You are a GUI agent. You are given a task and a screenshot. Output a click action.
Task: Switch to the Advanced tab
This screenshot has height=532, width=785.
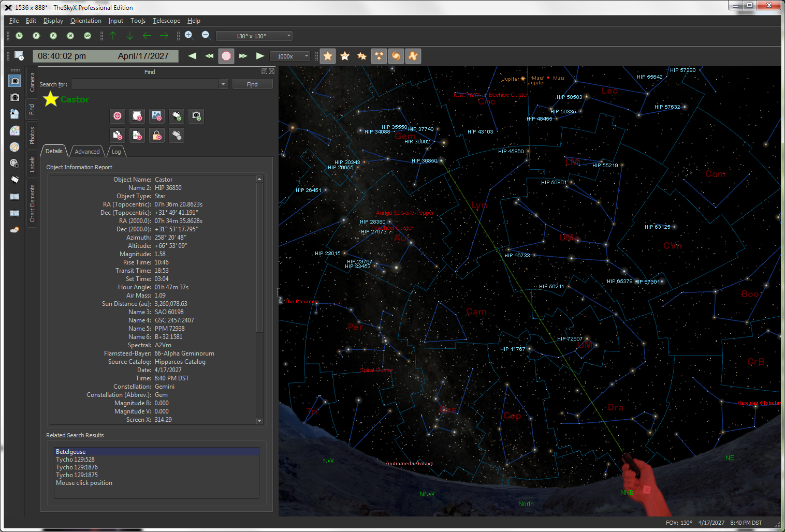click(87, 152)
